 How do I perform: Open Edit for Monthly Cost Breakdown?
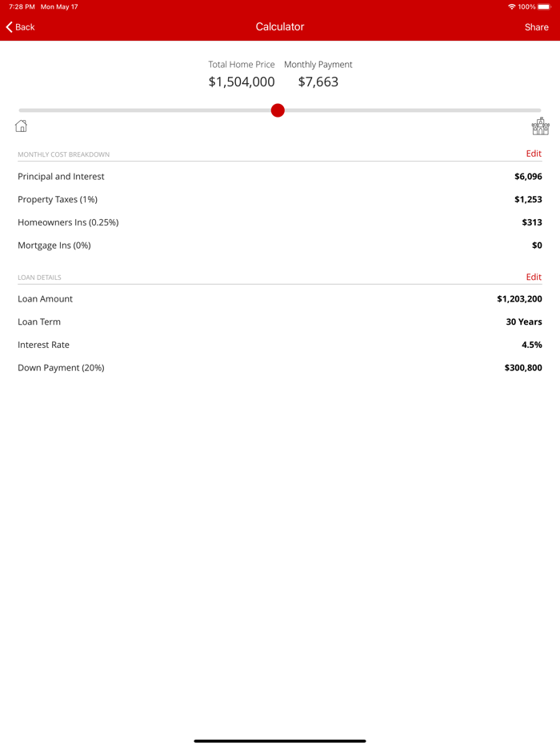[534, 154]
